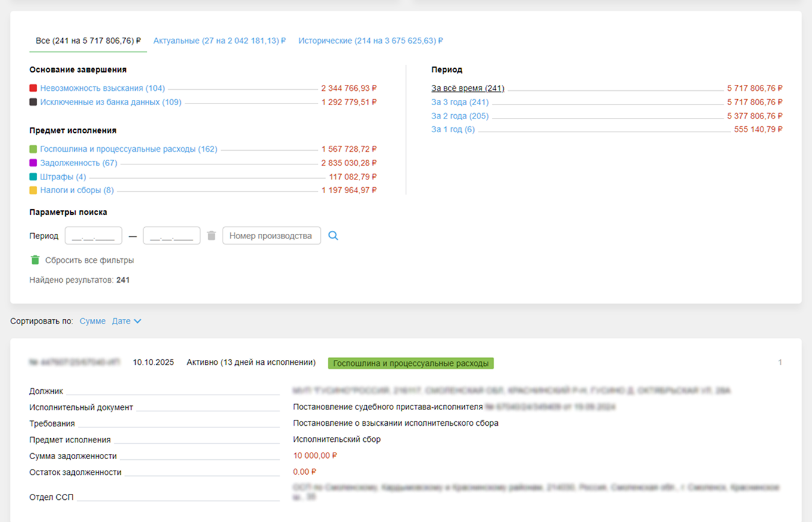This screenshot has height=522, width=812.
Task: Show results За 1 год
Action: coord(453,129)
